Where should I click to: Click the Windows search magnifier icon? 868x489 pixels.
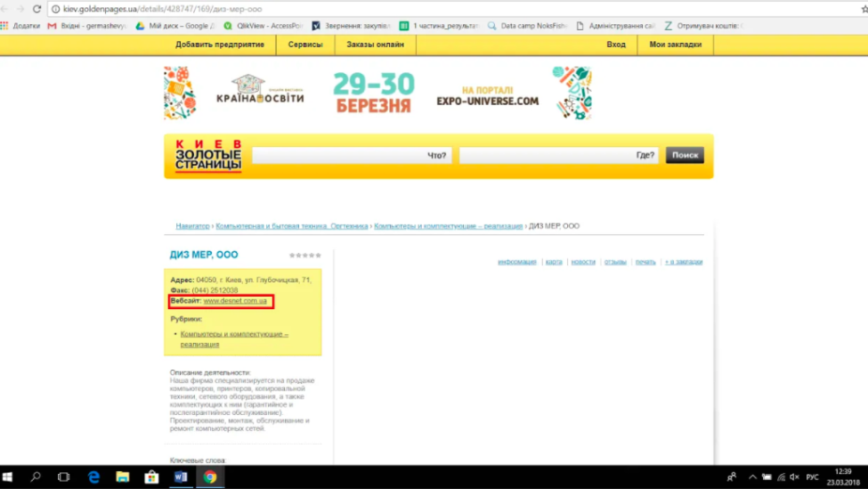pos(36,477)
